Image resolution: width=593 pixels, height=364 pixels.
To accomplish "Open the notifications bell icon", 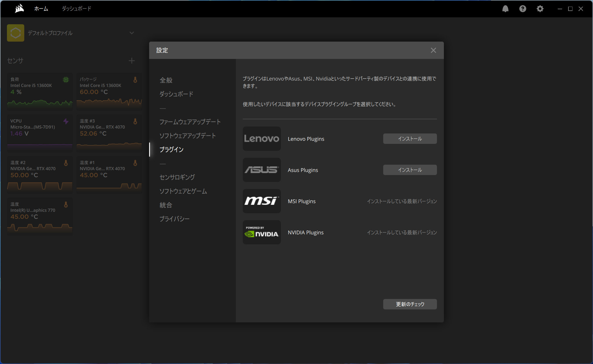I will tap(505, 9).
